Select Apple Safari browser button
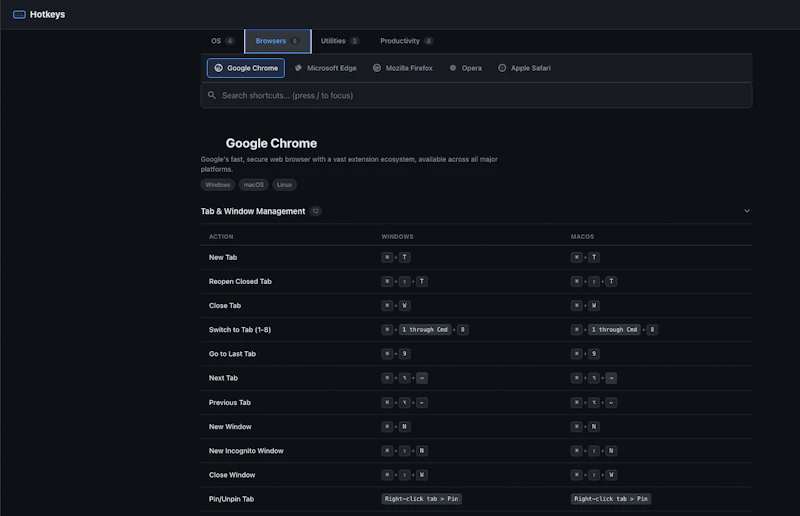This screenshot has width=800, height=516. 524,68
